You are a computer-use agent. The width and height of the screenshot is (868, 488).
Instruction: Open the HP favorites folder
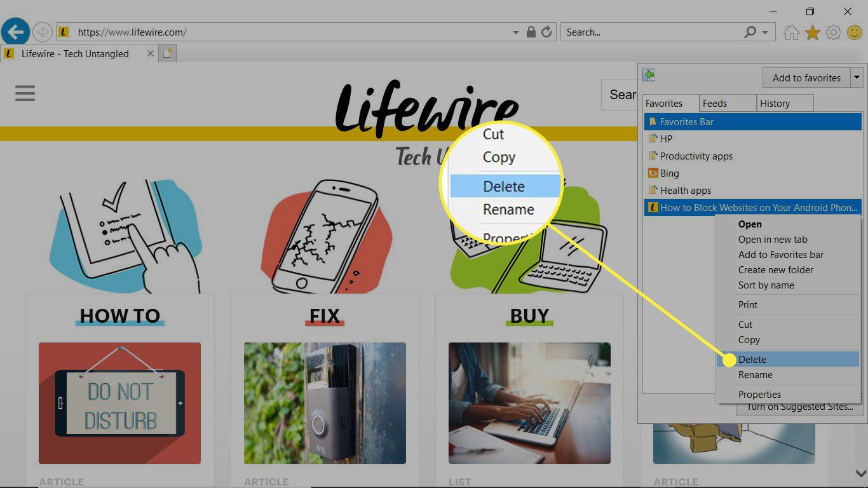pyautogui.click(x=753, y=139)
